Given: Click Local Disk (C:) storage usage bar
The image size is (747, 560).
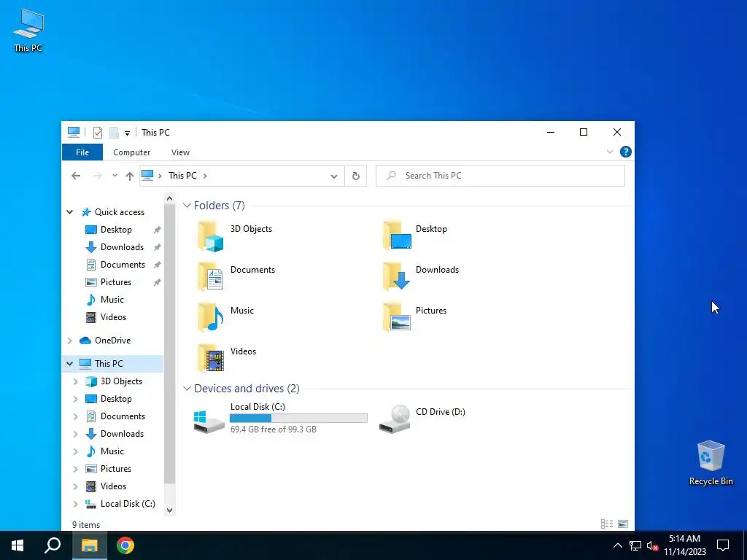Looking at the screenshot, I should pyautogui.click(x=298, y=418).
